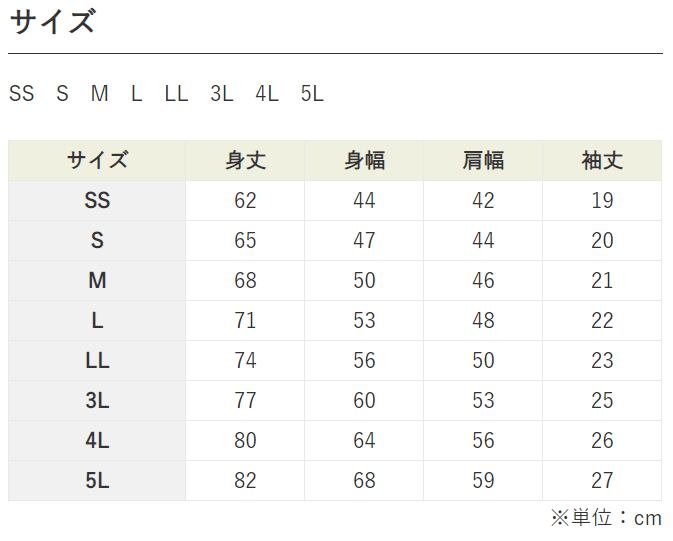Select size M in the size list
Image resolution: width=673 pixels, height=541 pixels.
pos(99,94)
